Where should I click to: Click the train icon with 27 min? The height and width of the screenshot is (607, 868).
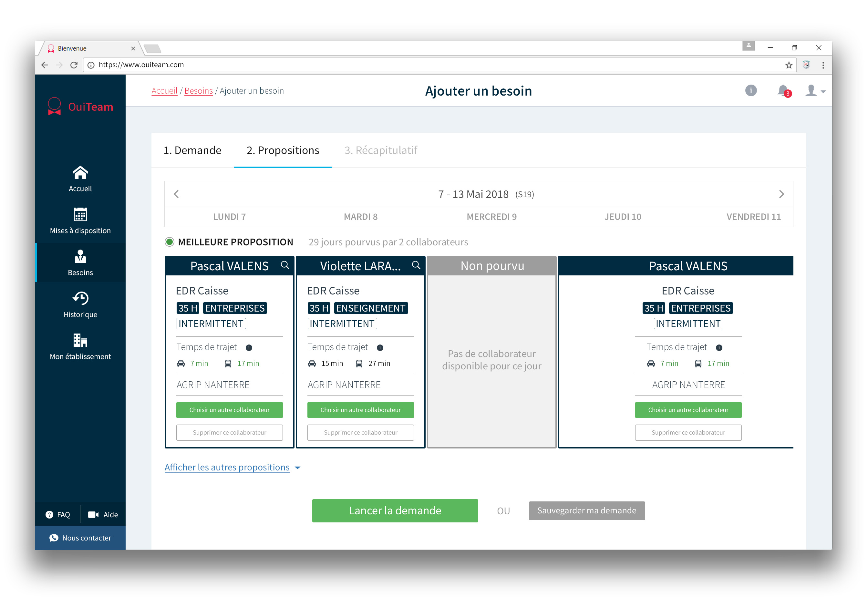359,364
